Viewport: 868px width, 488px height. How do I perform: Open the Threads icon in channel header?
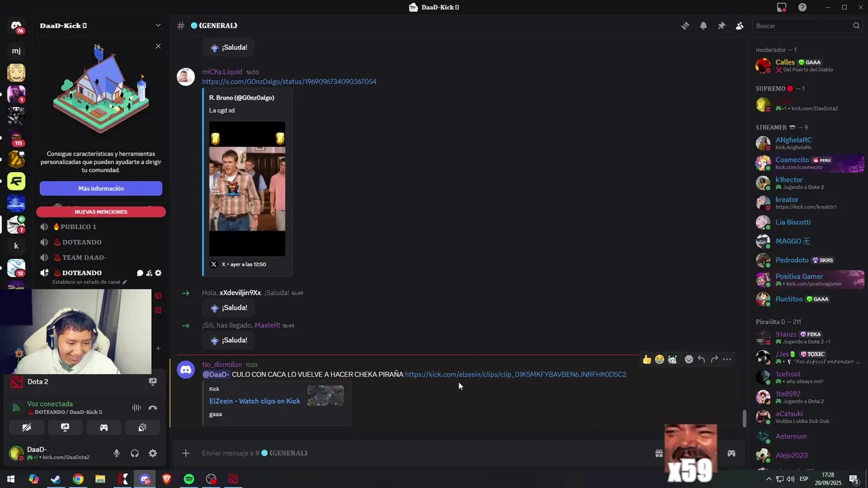[685, 26]
